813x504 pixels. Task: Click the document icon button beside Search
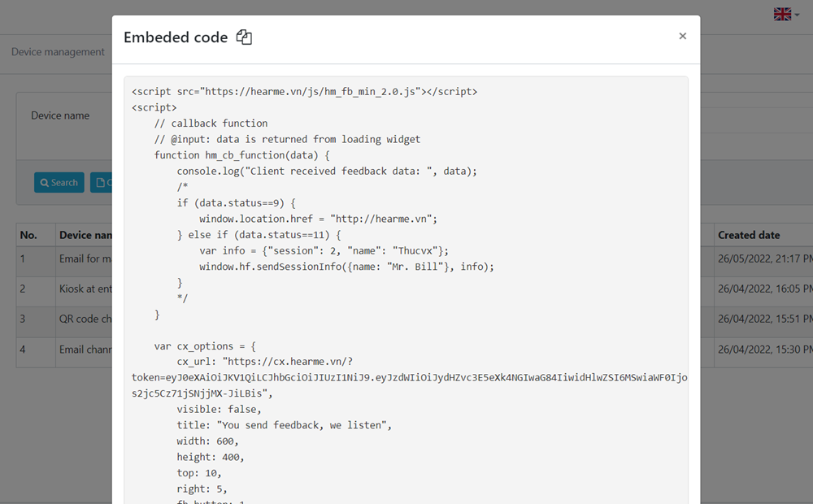[x=101, y=183]
